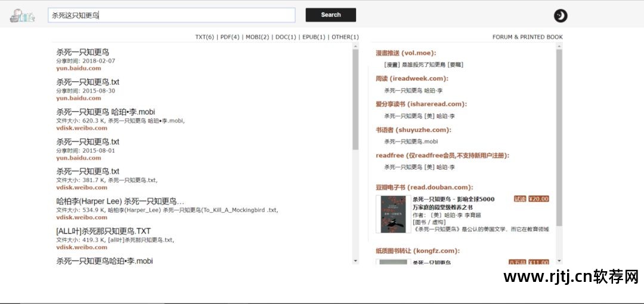Filter results by PDF(4)
The image size is (644, 304).
230,37
